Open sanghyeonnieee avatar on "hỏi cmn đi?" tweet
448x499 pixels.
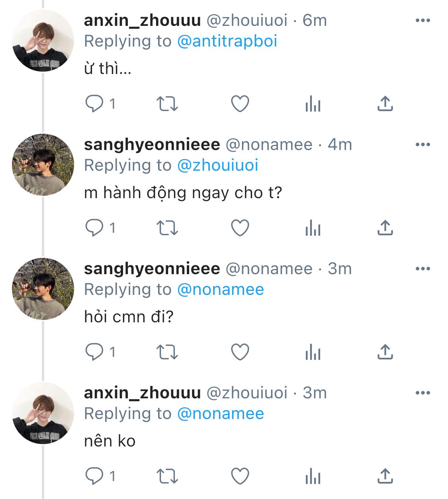43,289
